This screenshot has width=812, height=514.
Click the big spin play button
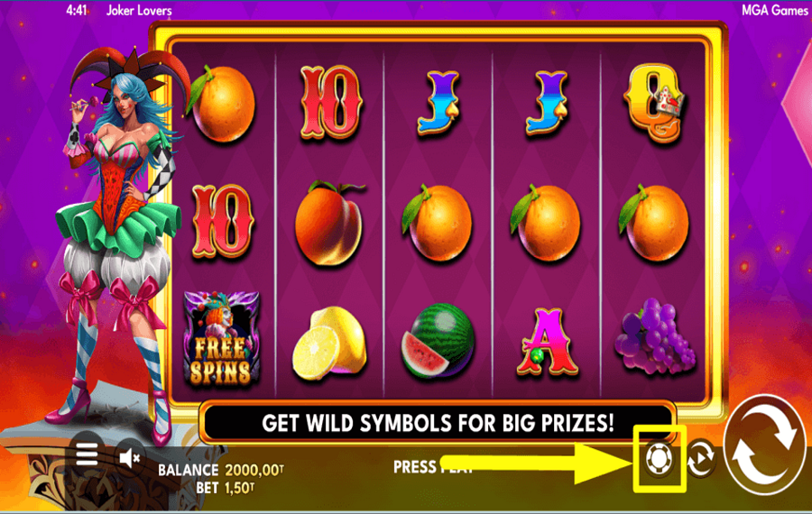pos(765,445)
